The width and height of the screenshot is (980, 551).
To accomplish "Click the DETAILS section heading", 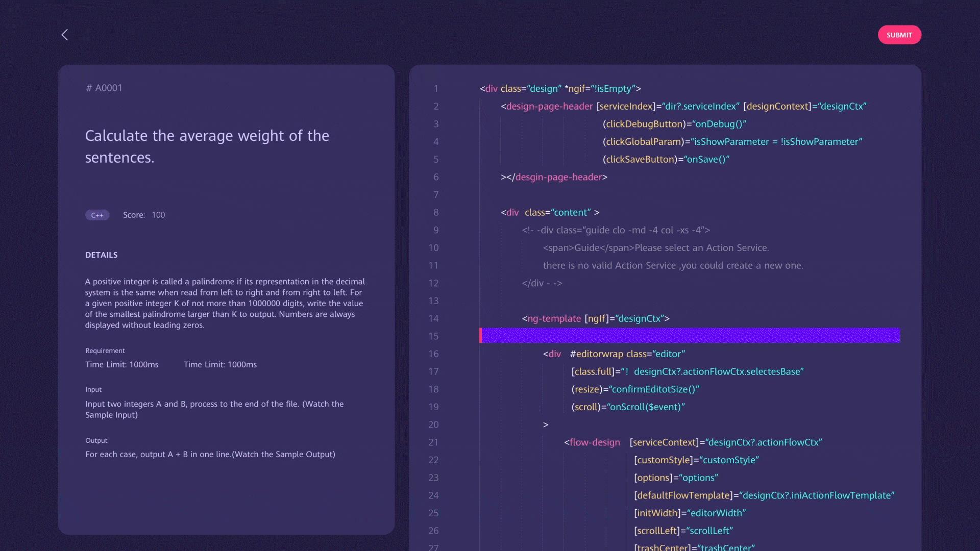I will coord(101,255).
